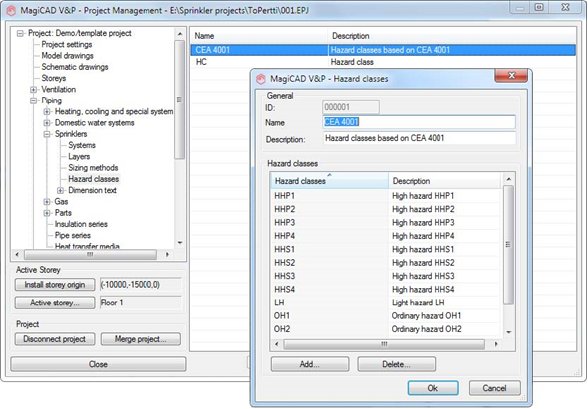Collapse the Piping tree node

tap(33, 100)
